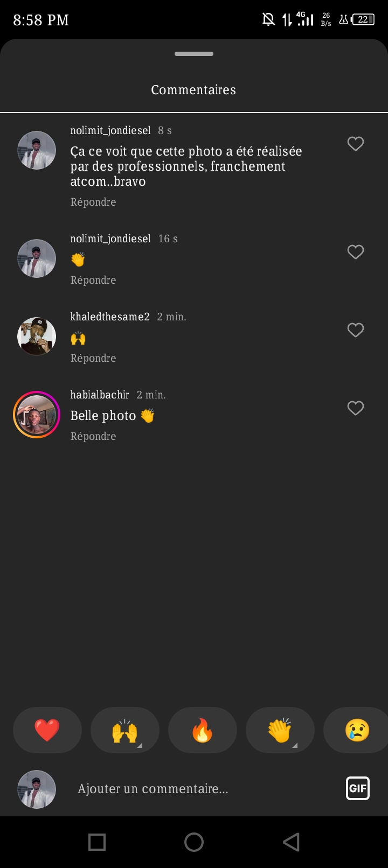Like the "Belle photo" comment by habialbachir

point(355,408)
